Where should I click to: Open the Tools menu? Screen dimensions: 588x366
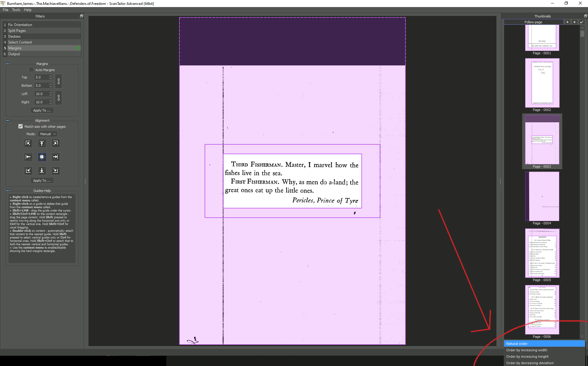16,10
